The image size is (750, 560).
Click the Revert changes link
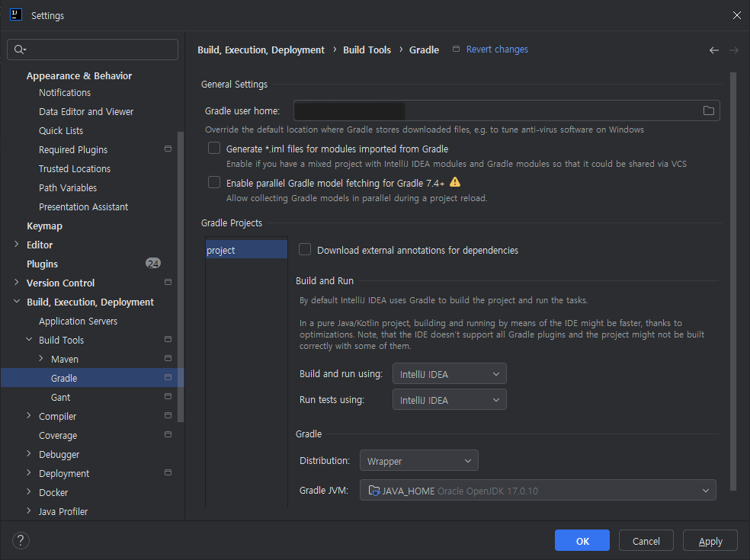[497, 50]
